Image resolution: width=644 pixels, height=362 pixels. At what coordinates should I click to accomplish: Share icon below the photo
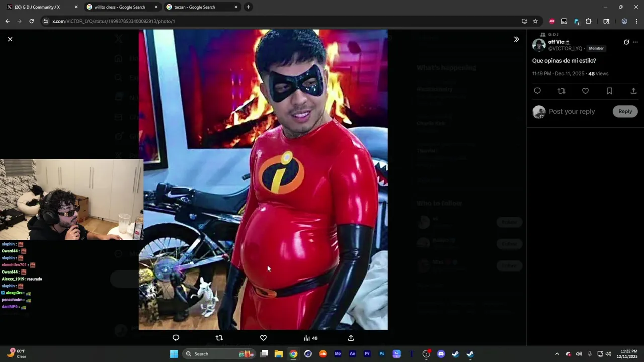coord(351,338)
